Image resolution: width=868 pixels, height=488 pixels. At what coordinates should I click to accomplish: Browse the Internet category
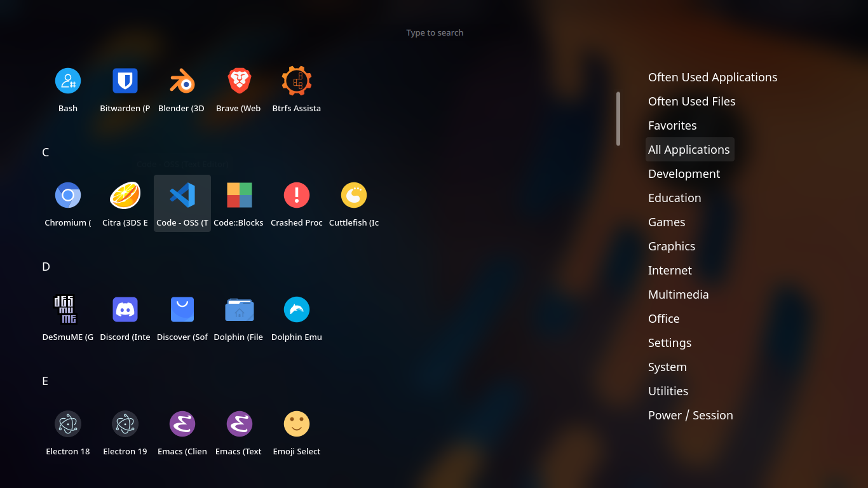pos(670,270)
